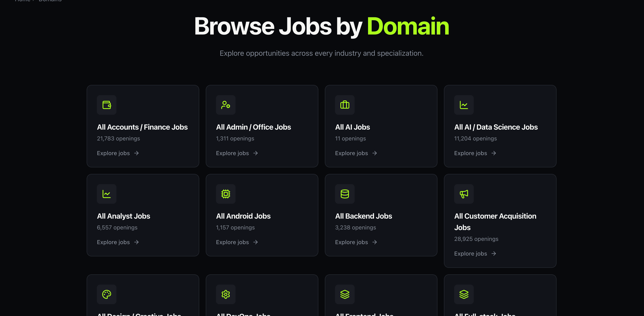Click the chart icon on AI / Data Science card
This screenshot has width=644, height=316.
pos(464,105)
